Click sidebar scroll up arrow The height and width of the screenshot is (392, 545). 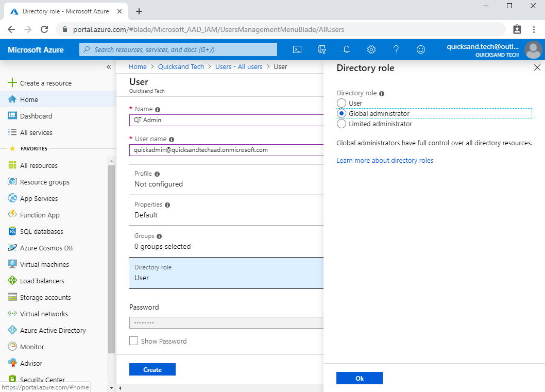coord(111,161)
